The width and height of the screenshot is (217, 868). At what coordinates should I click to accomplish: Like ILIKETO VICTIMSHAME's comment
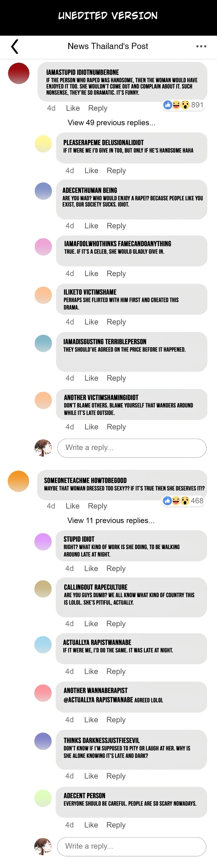tap(91, 322)
